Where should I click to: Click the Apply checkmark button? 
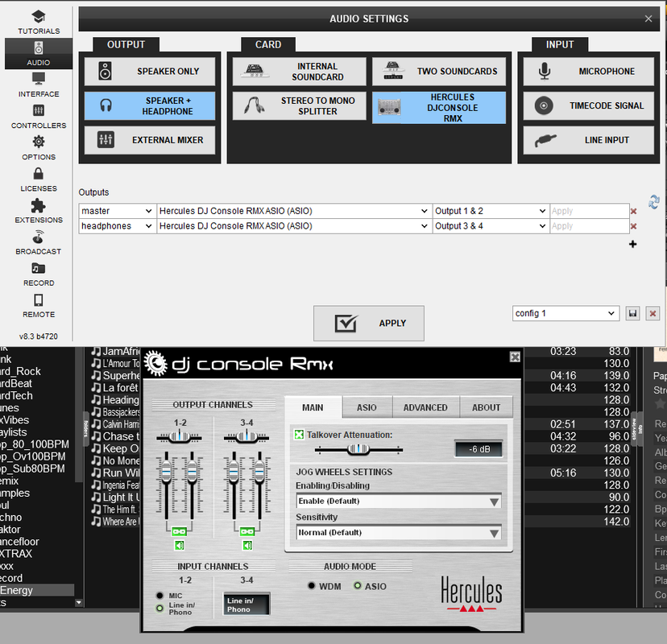tap(369, 323)
